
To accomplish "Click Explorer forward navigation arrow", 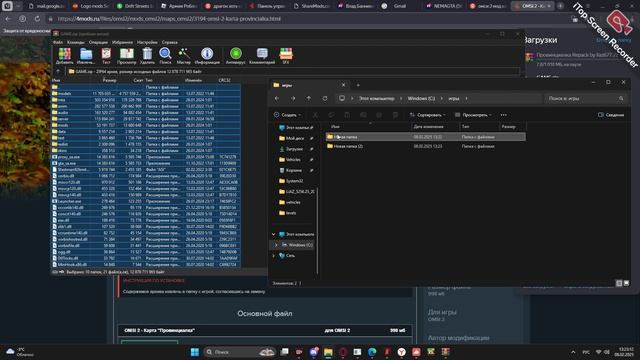I will [x=293, y=98].
